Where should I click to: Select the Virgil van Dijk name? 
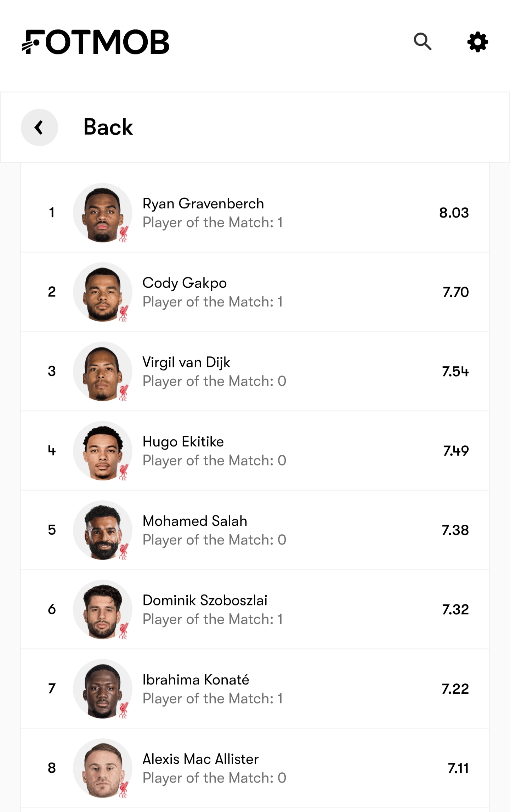[186, 362]
